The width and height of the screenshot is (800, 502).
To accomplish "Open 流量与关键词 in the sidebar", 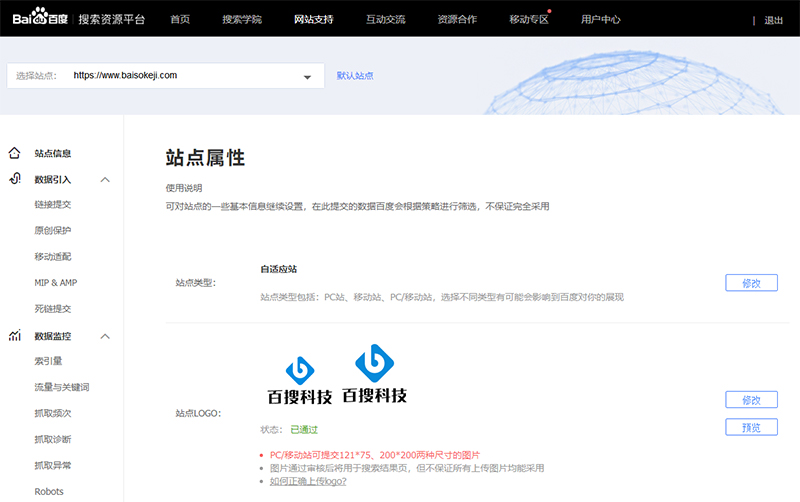I will tap(62, 387).
